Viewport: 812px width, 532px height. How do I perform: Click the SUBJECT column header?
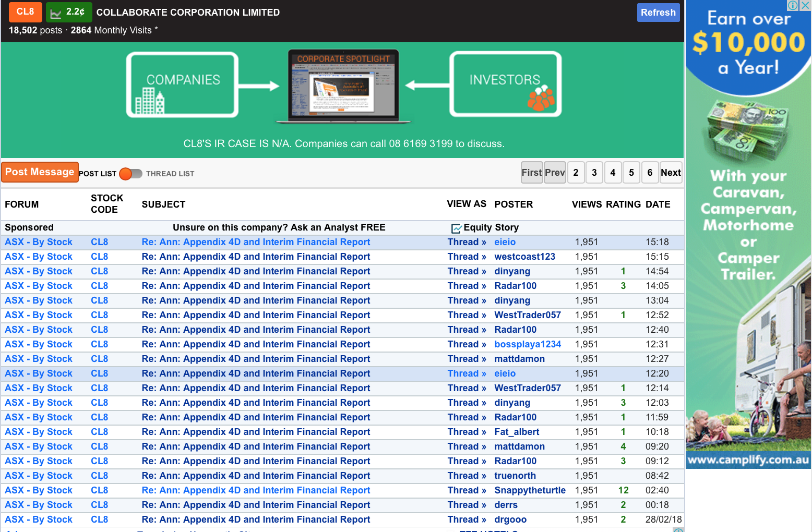(163, 204)
